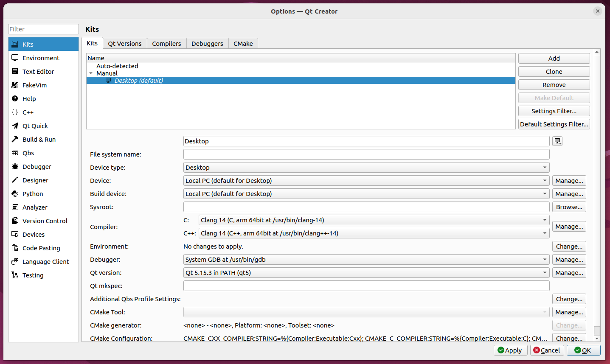
Task: Click the Language Client icon
Action: click(x=15, y=261)
